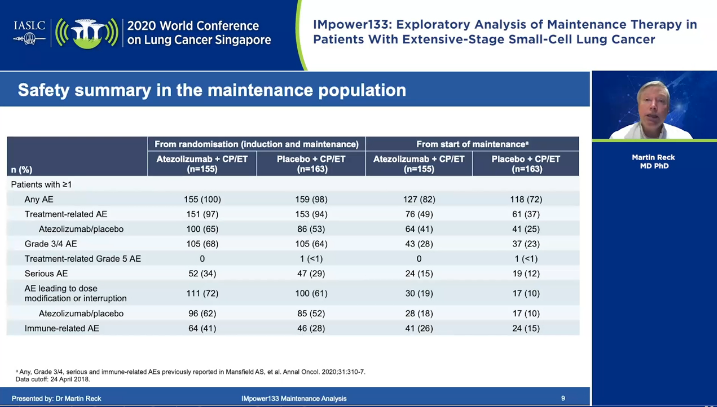Image resolution: width=717 pixels, height=407 pixels.
Task: Select the '105 (68)' Grade 3/4 AE cell
Action: click(202, 244)
